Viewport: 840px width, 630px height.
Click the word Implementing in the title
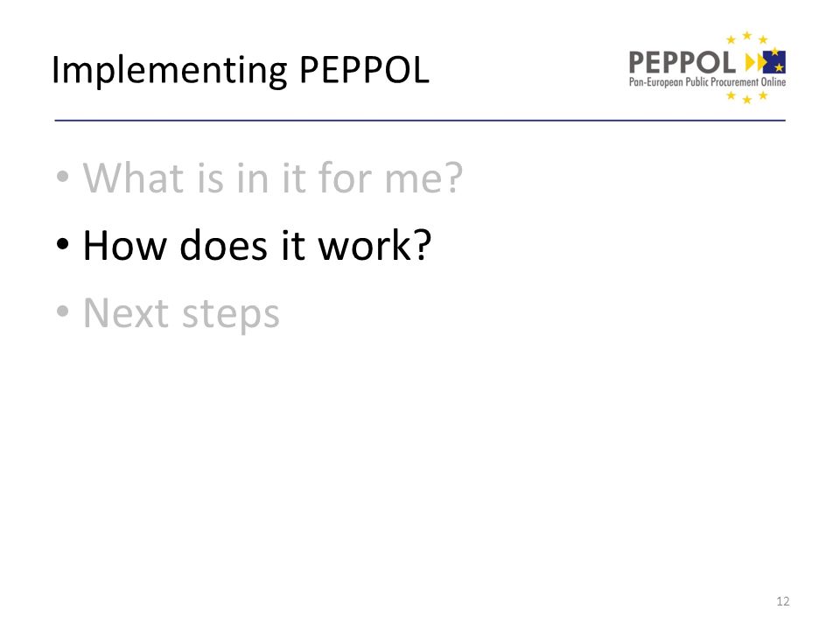(169, 71)
